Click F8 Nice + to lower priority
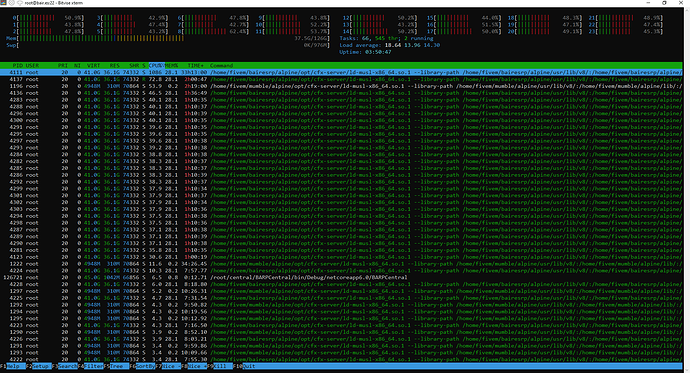The image size is (690, 373). pos(195,366)
